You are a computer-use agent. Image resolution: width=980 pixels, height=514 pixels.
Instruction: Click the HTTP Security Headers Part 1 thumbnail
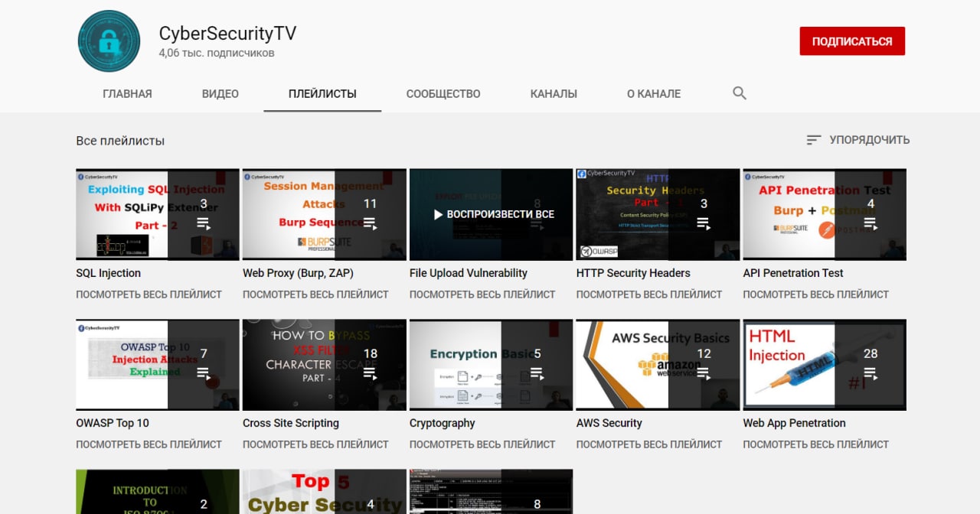pos(658,214)
